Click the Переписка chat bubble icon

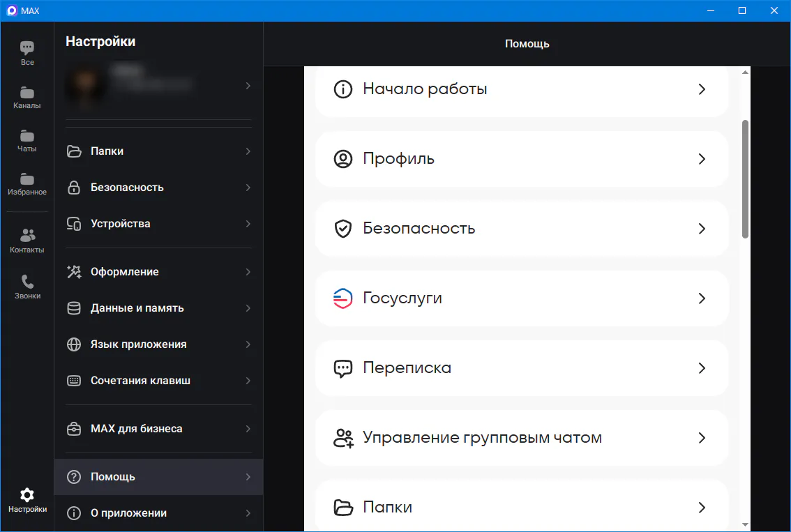(343, 368)
